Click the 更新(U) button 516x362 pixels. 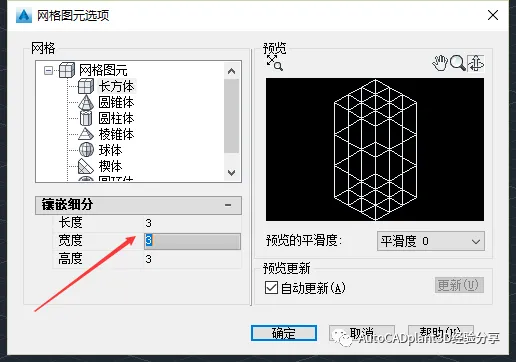point(459,285)
